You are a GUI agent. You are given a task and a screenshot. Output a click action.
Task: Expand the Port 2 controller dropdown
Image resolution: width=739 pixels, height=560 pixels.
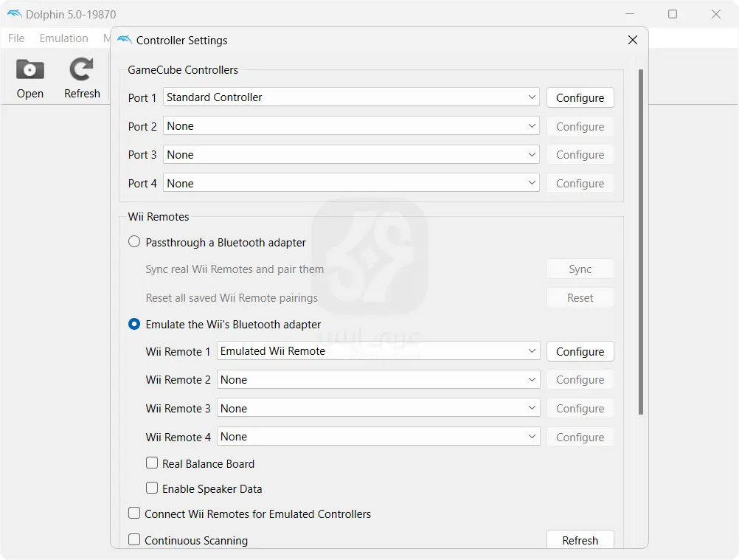(x=351, y=126)
